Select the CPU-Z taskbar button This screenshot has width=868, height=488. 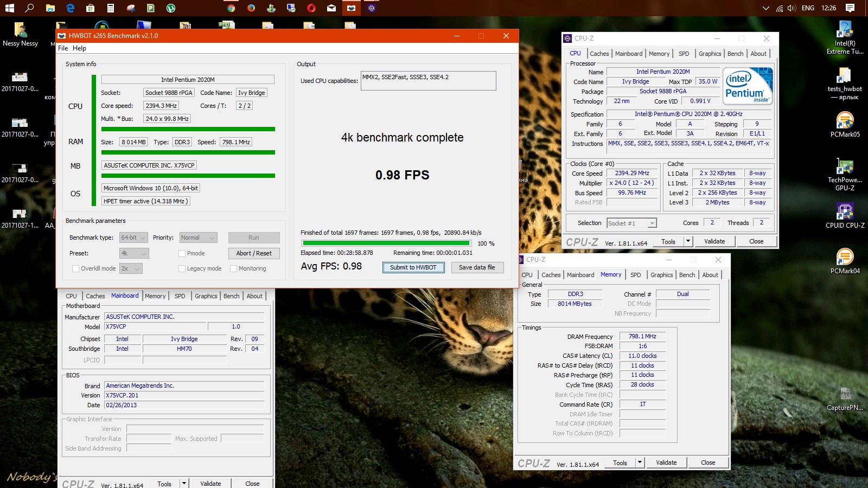coord(372,8)
